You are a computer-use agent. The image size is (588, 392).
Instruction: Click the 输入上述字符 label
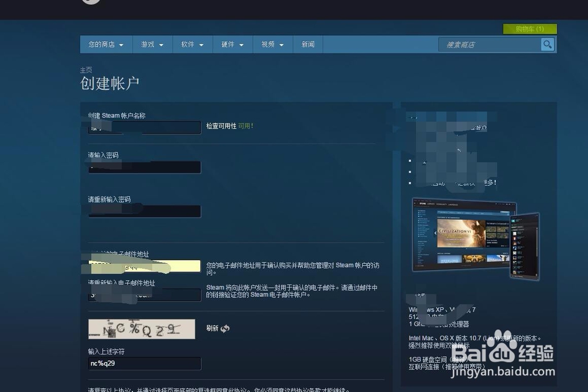pyautogui.click(x=106, y=351)
